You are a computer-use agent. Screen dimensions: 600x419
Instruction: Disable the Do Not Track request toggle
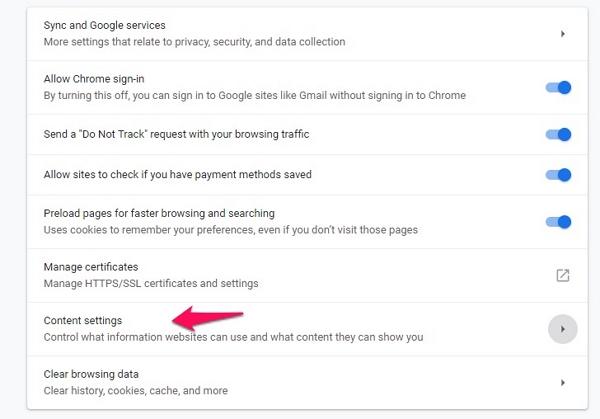coord(558,135)
